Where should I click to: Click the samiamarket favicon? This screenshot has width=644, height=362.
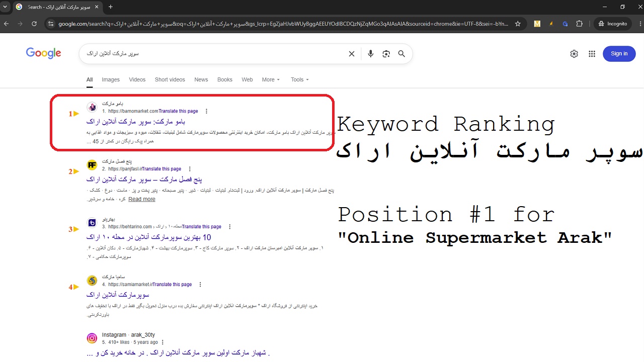[92, 281]
